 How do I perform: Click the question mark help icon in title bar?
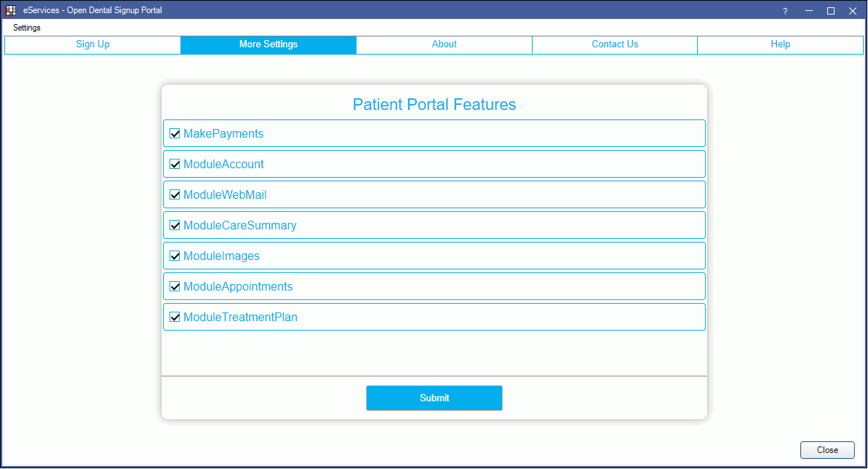785,11
